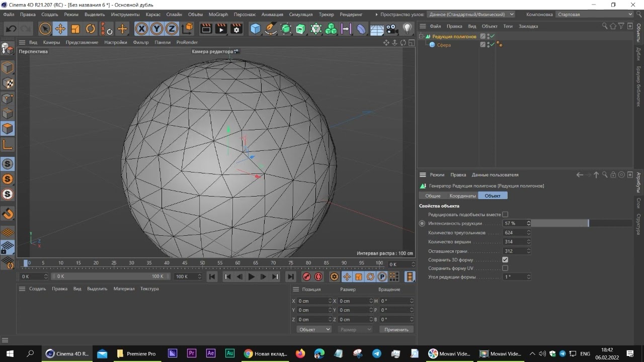Select the Move tool
Viewport: 644px width, 362px height.
coord(60,29)
